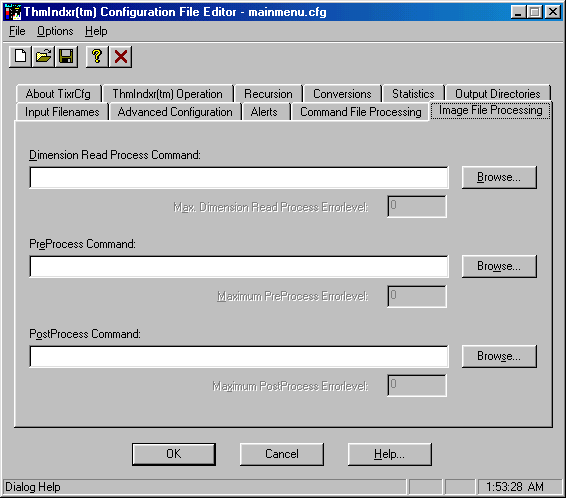The image size is (566, 498).
Task: Browse for the PostProcess Command file
Action: (x=499, y=356)
